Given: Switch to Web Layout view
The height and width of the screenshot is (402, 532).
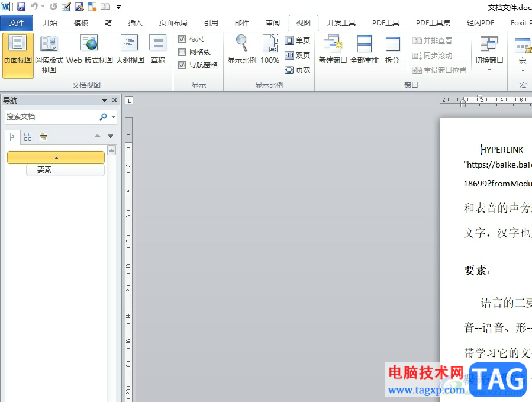Looking at the screenshot, I should coord(89,50).
